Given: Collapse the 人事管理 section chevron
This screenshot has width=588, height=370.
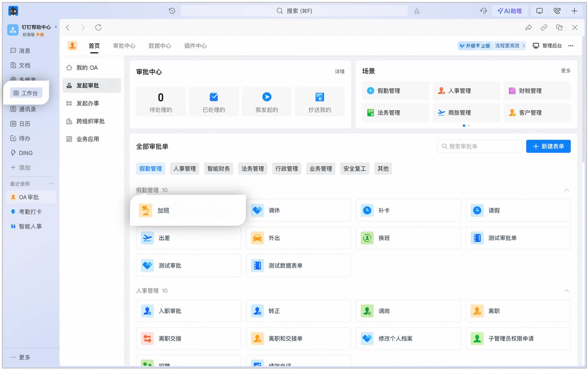Looking at the screenshot, I should click(567, 291).
